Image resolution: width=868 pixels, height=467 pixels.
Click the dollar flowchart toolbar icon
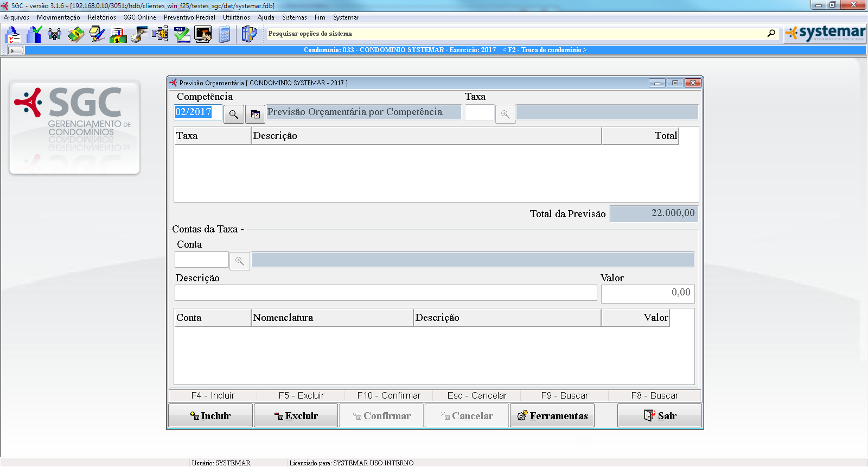click(160, 35)
